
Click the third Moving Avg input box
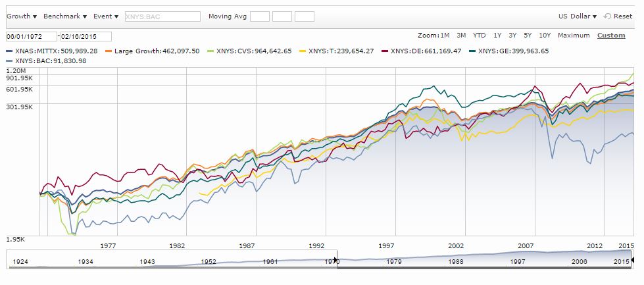[x=304, y=16]
